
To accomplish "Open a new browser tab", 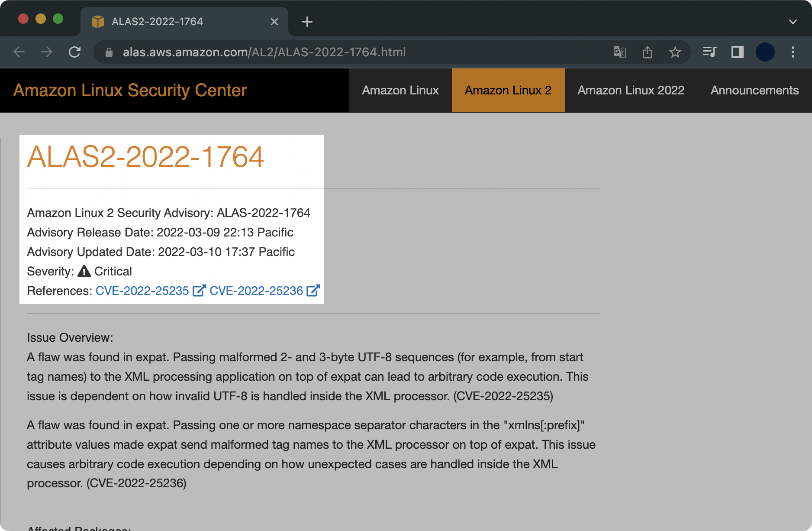I will tap(307, 22).
